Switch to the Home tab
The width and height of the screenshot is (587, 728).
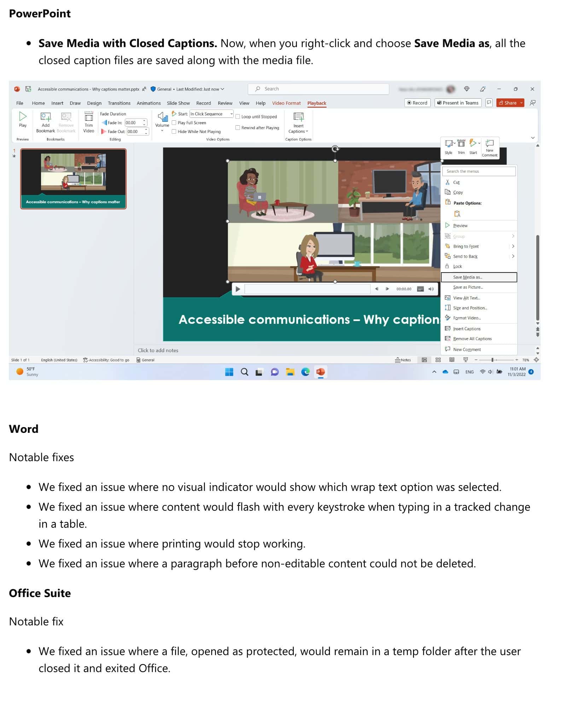coord(38,103)
